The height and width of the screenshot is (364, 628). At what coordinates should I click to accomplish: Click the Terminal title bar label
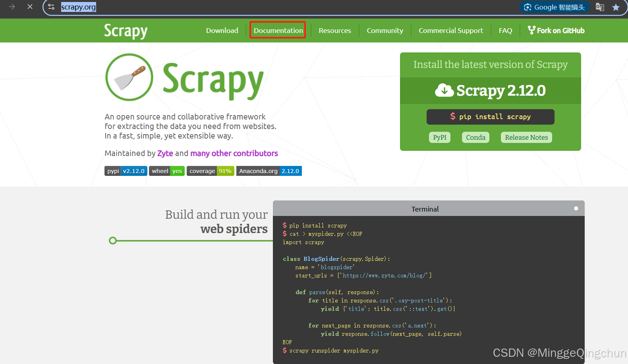pos(425,209)
